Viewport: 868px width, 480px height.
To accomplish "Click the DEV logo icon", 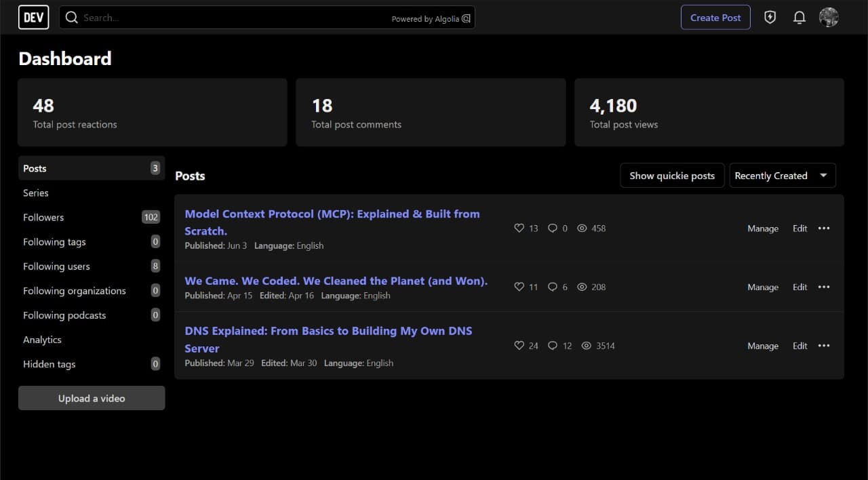I will click(x=33, y=18).
